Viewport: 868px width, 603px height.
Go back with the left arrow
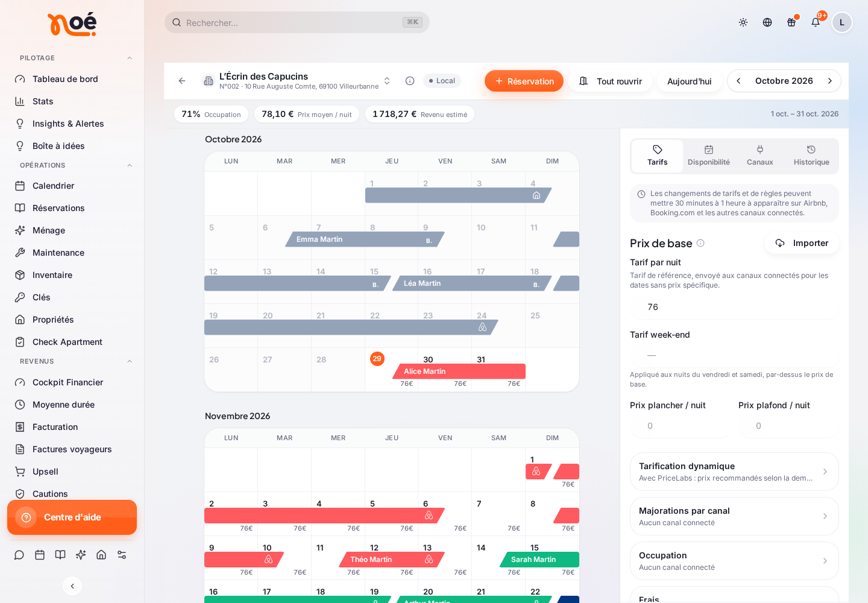(x=182, y=81)
